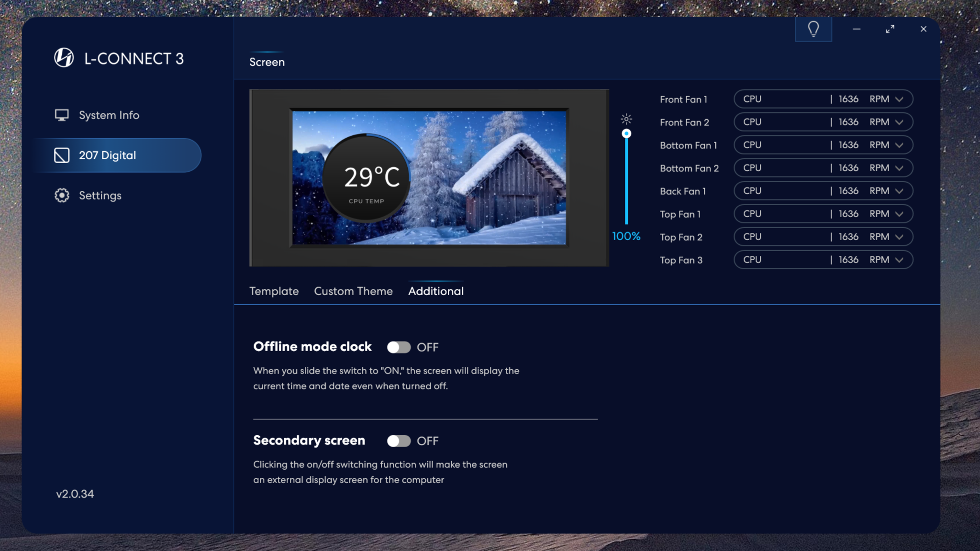
Task: Click the L-CONNECT 3 logo icon
Action: point(64,58)
